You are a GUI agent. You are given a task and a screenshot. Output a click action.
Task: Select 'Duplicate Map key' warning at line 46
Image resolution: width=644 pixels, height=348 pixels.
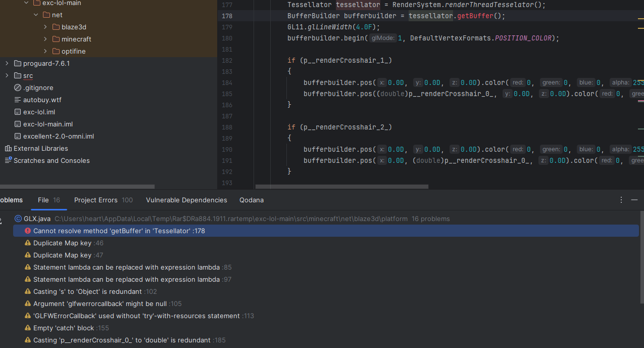tap(326, 243)
